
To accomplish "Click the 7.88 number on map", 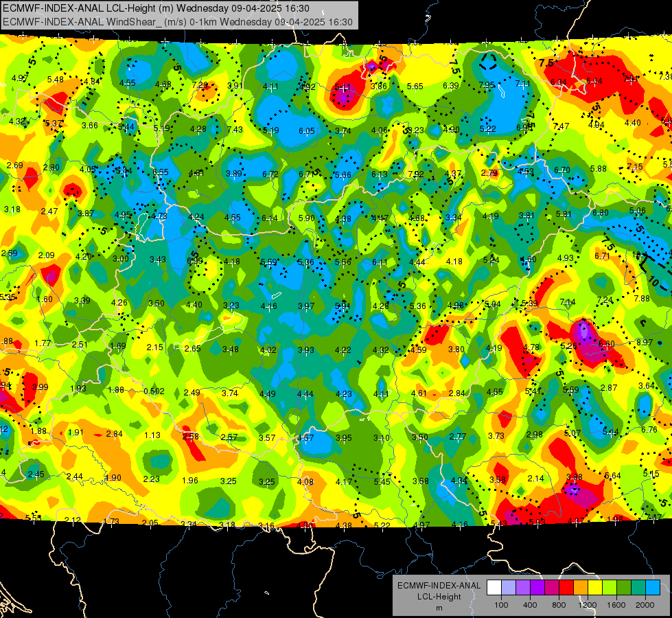I will (642, 299).
